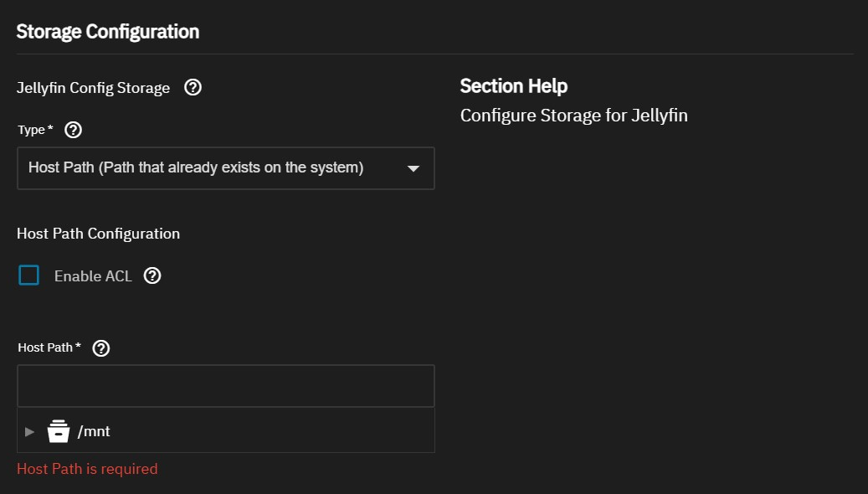Image resolution: width=868 pixels, height=494 pixels.
Task: Click the Configure Storage for Jellyfin help text
Action: pos(573,115)
